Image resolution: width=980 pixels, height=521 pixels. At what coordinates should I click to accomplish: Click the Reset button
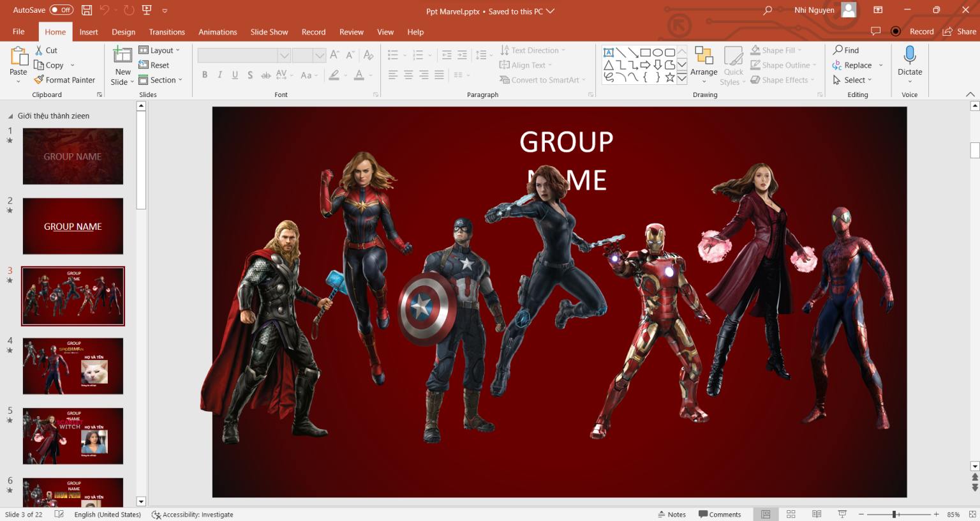tap(154, 64)
